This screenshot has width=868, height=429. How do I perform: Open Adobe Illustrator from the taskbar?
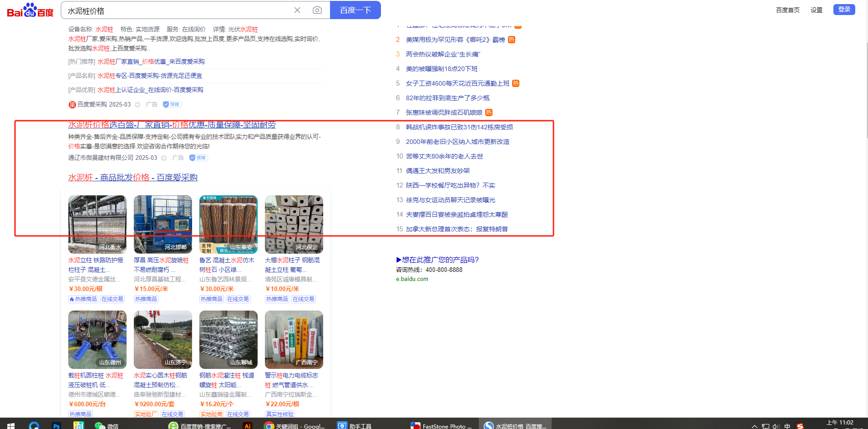[x=247, y=426]
